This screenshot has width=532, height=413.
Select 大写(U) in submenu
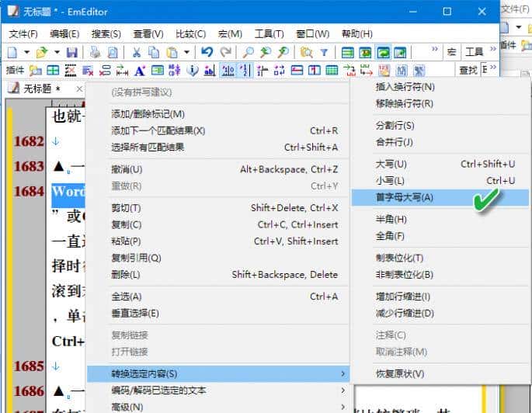440,164
